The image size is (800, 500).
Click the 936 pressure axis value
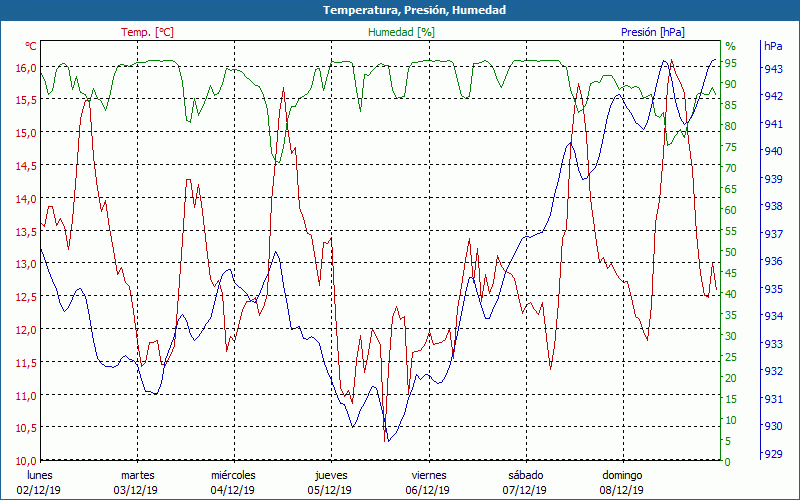click(773, 261)
